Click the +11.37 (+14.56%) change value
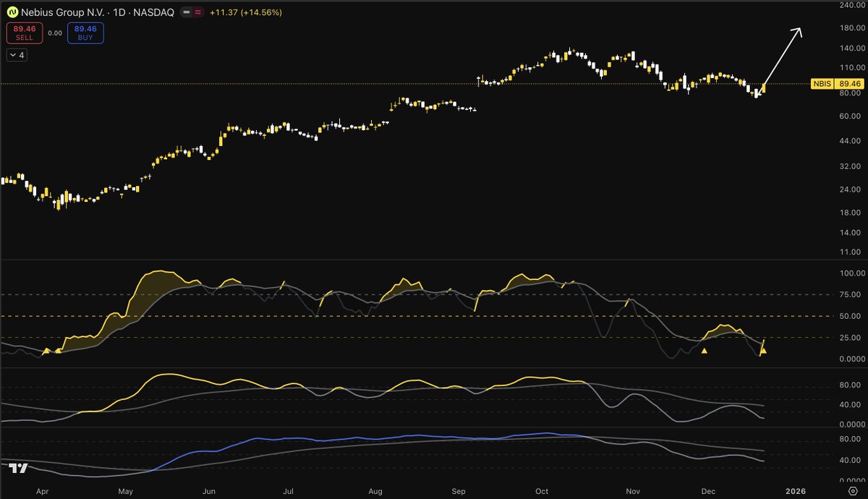868x499 pixels. (x=246, y=13)
